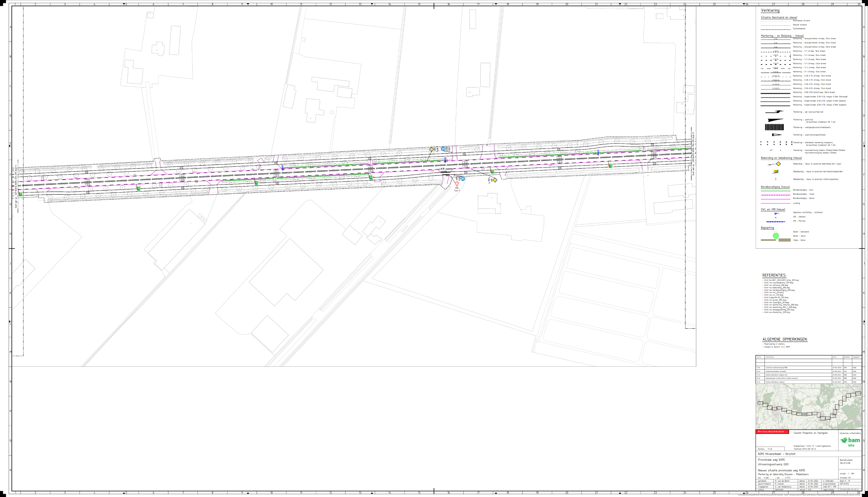Click the blue round sign above the road
Screen dimensions: 868x497
443,149
